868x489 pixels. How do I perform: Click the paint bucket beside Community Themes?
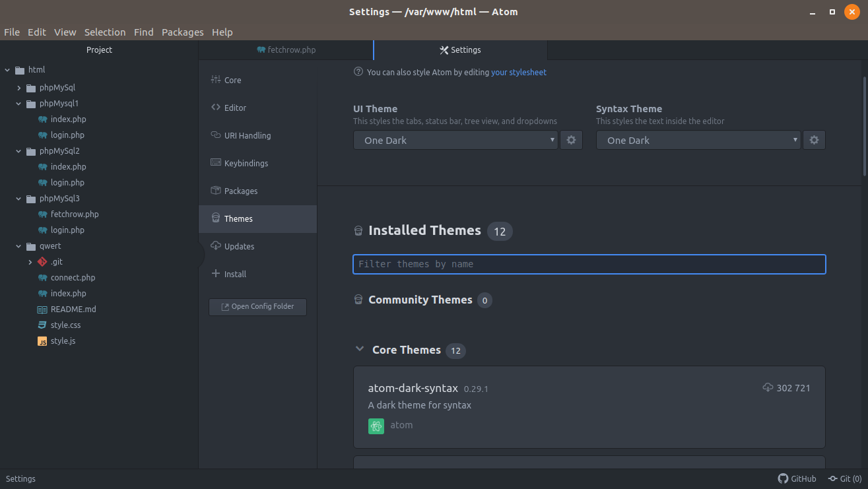[358, 300]
